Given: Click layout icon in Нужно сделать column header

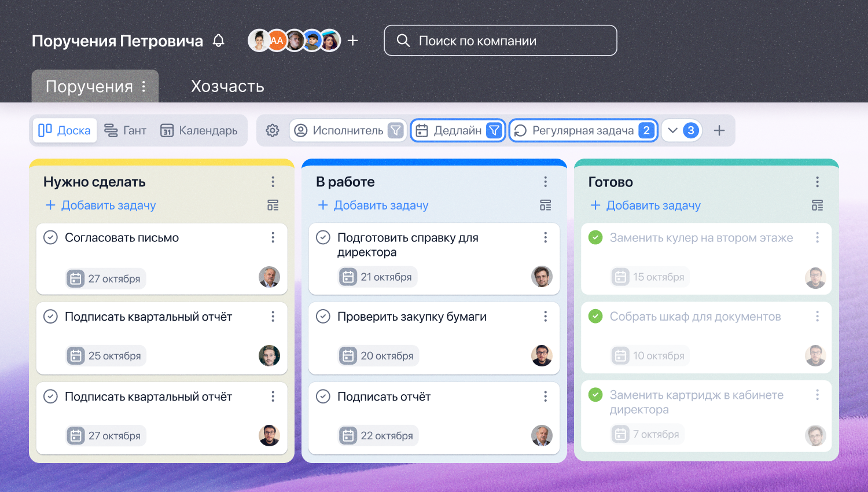Looking at the screenshot, I should tap(273, 205).
